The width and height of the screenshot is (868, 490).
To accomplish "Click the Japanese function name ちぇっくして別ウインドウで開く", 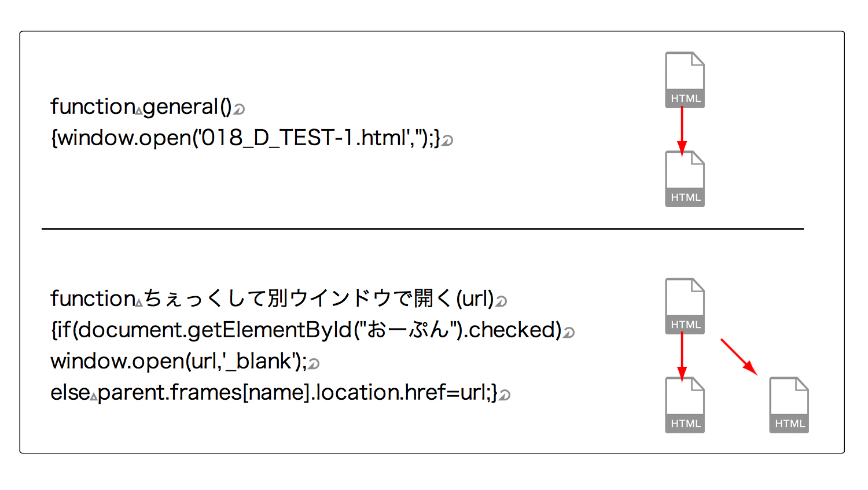I will [x=297, y=299].
